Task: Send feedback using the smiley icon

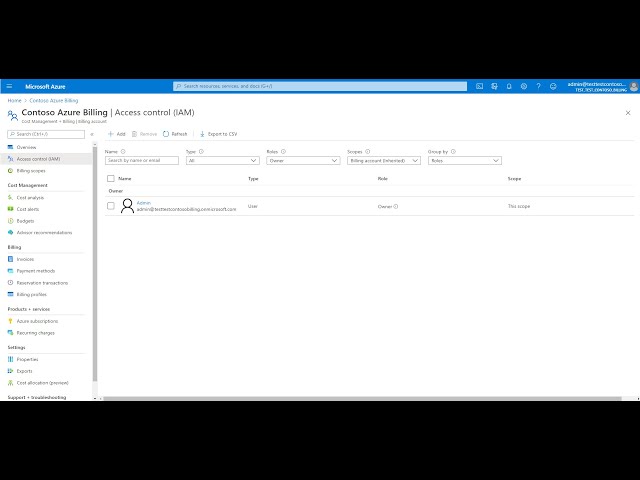Action: [x=553, y=86]
